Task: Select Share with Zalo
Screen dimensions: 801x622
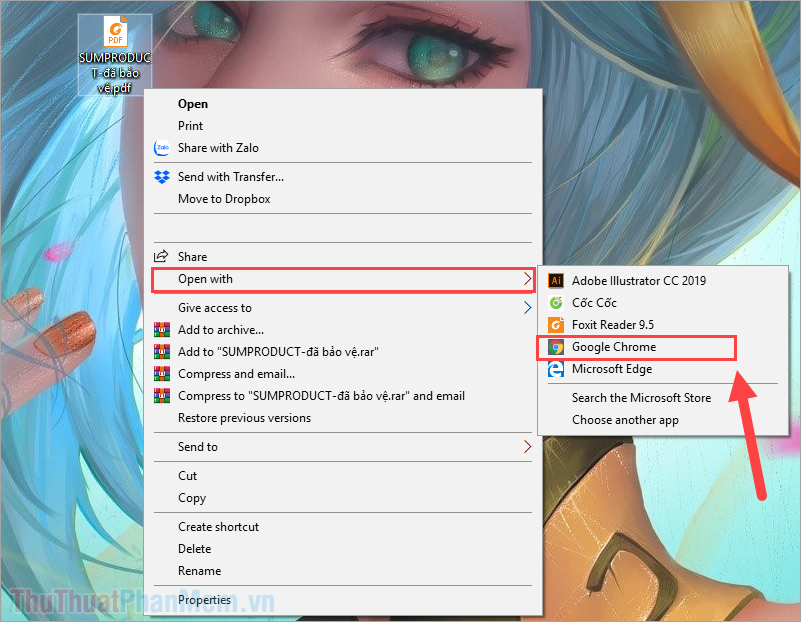Action: [x=343, y=148]
